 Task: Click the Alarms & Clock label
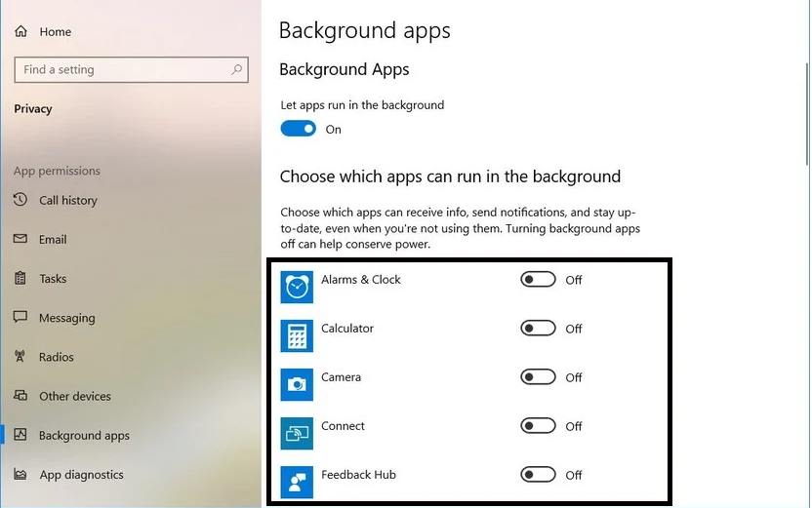pos(361,279)
